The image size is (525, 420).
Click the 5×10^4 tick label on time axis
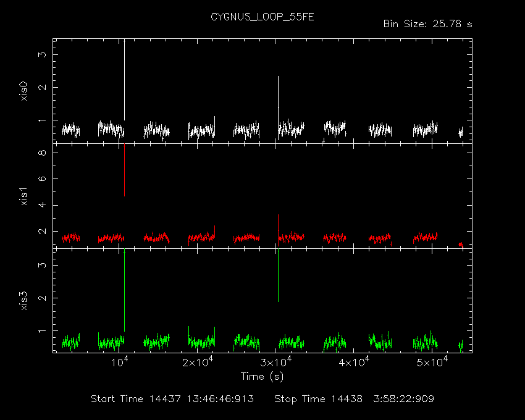(432, 362)
